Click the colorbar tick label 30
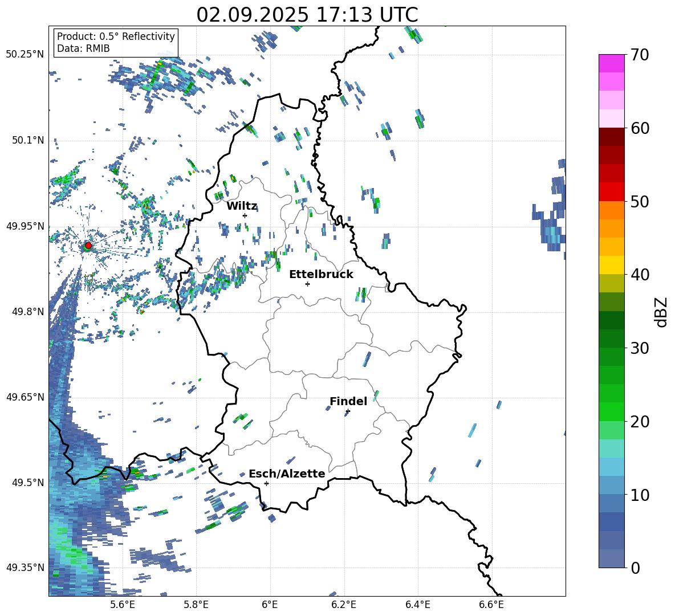 (x=640, y=348)
